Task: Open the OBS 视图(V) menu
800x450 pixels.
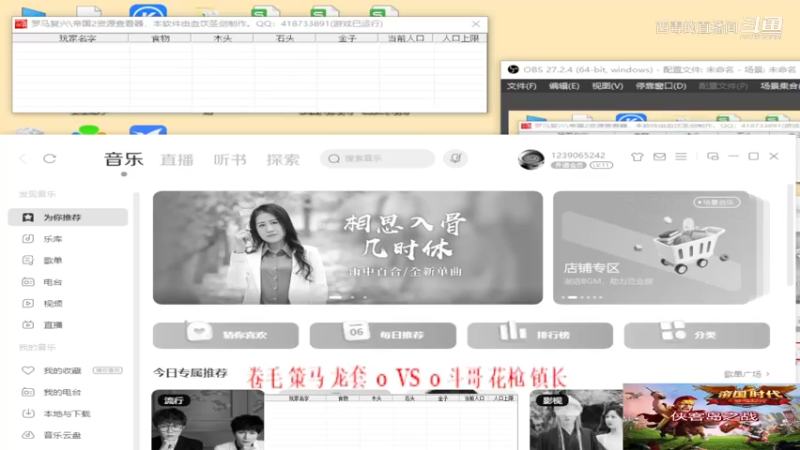Action: click(607, 86)
